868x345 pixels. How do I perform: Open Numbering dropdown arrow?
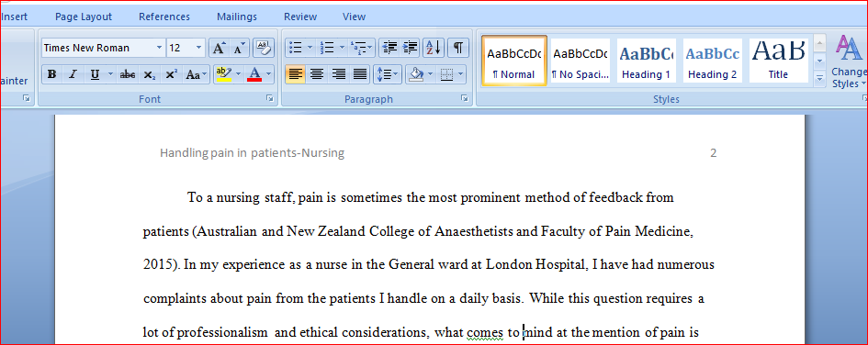coord(342,48)
